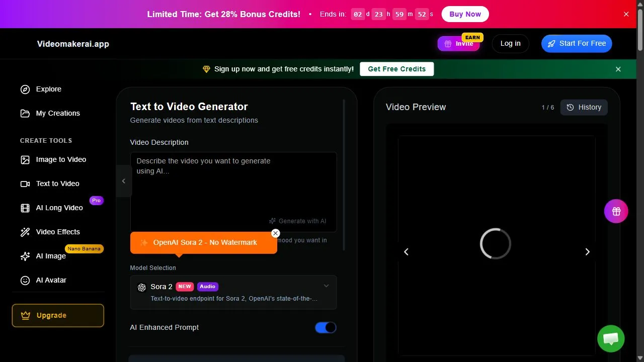Click the Upgrade crown button
The image size is (644, 362).
pyautogui.click(x=58, y=315)
